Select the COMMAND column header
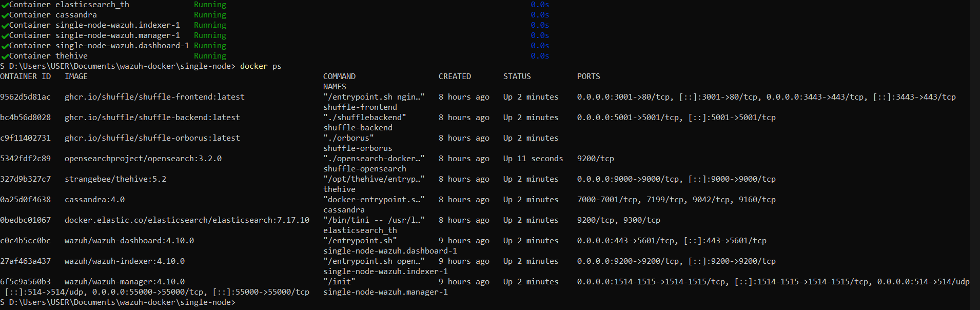 pos(339,76)
